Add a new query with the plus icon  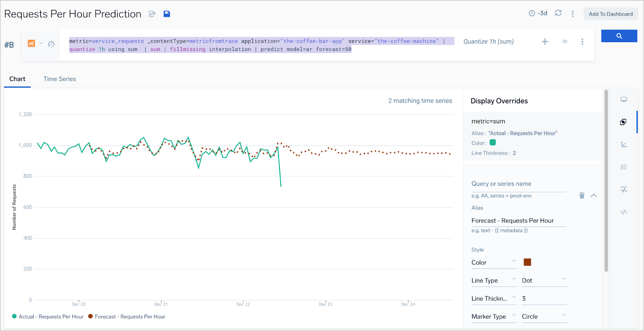click(x=545, y=41)
